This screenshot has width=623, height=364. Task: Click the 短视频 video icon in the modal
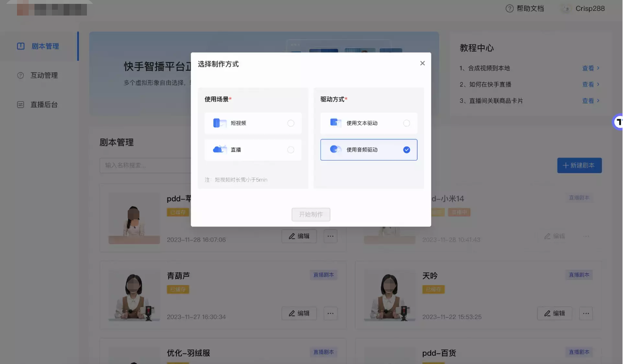click(x=219, y=123)
